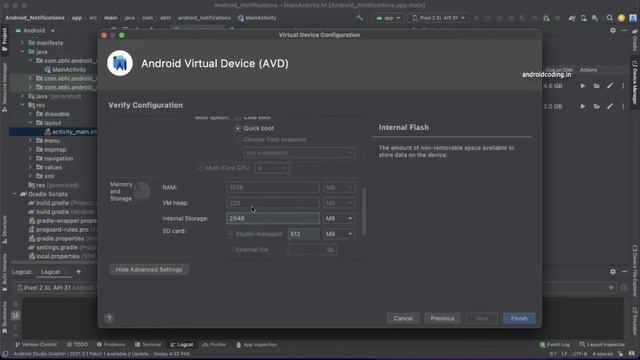Open more actions for 4.6 GB device
The image size is (640, 360).
tap(623, 86)
